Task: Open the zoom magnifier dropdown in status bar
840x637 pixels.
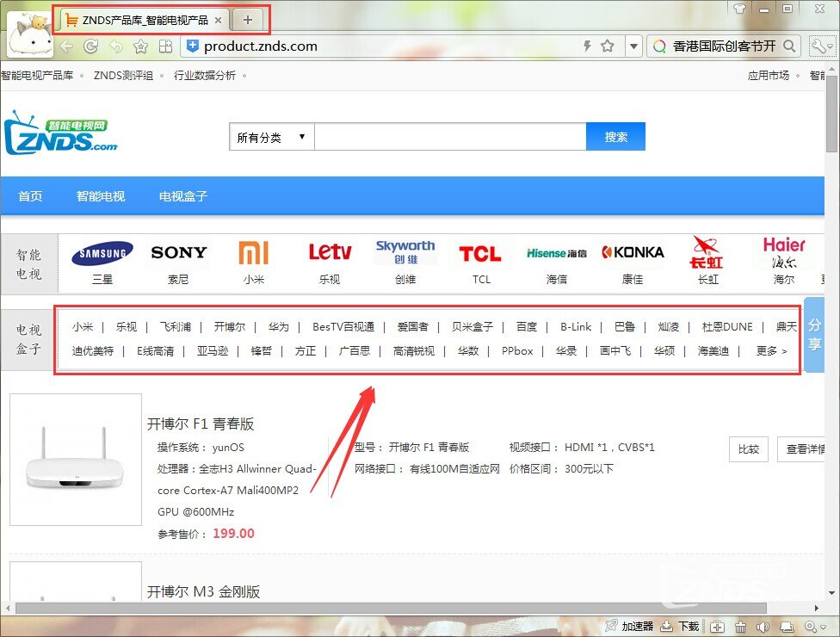Action: pos(815,627)
